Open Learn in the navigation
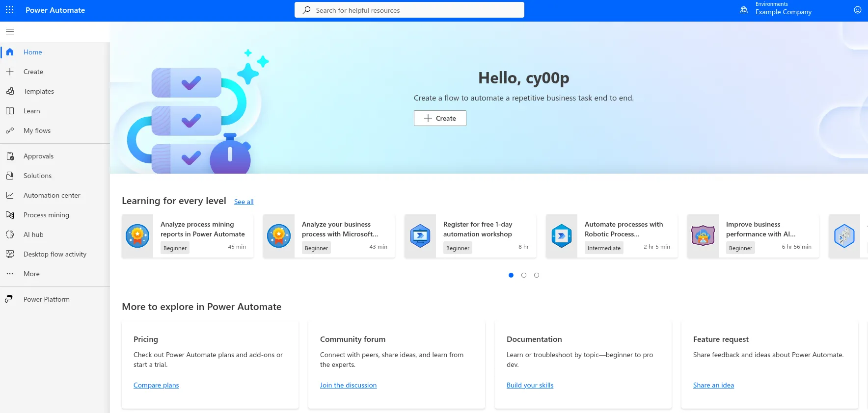 (x=32, y=111)
